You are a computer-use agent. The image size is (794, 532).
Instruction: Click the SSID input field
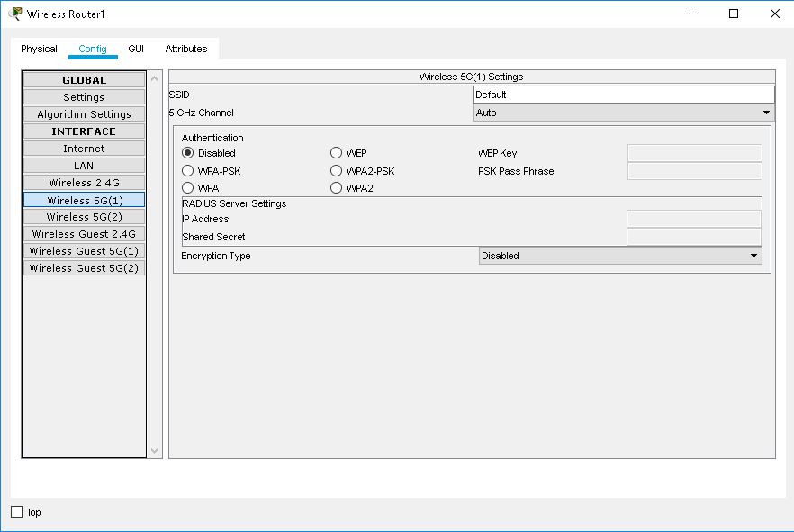(x=623, y=95)
